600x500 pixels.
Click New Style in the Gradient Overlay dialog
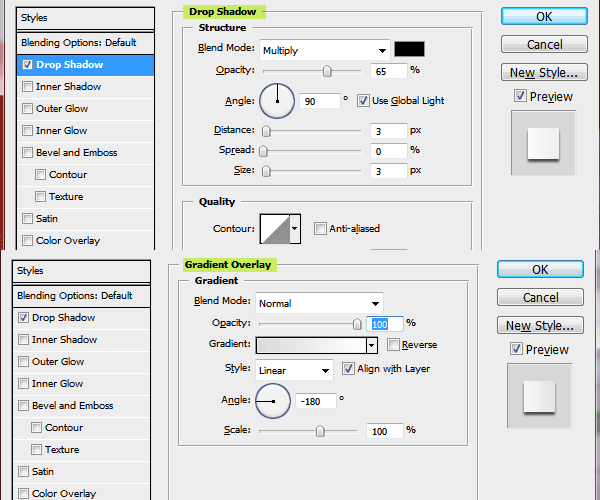pyautogui.click(x=540, y=325)
